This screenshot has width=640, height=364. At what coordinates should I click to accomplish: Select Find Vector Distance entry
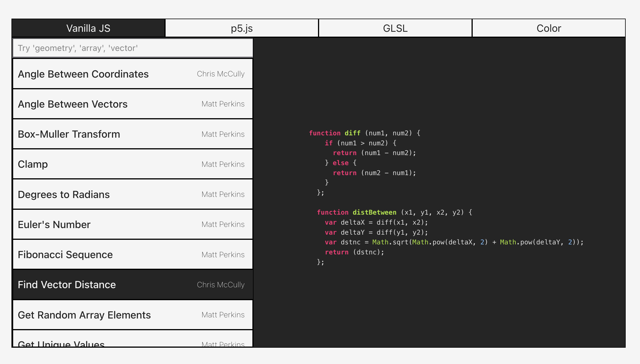(133, 285)
